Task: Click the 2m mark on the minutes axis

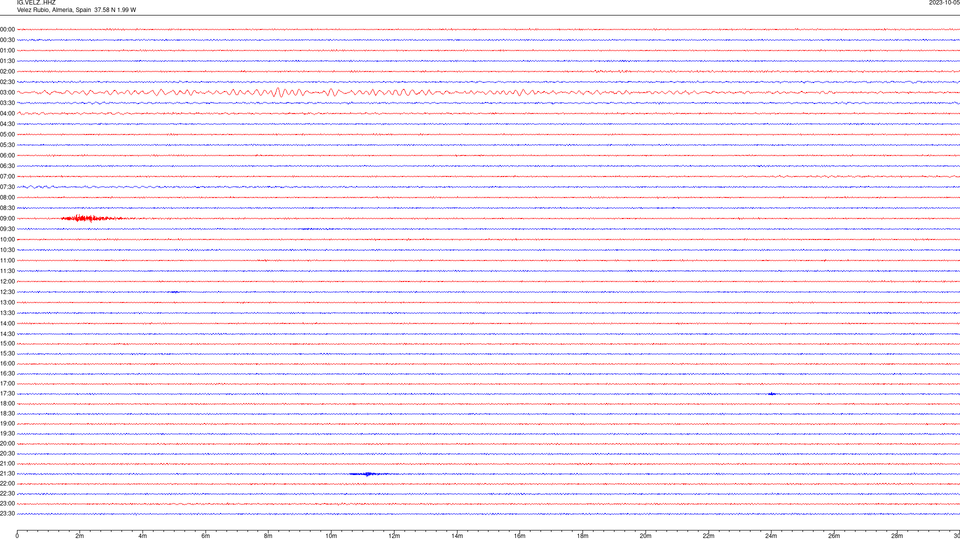Action: [80, 536]
